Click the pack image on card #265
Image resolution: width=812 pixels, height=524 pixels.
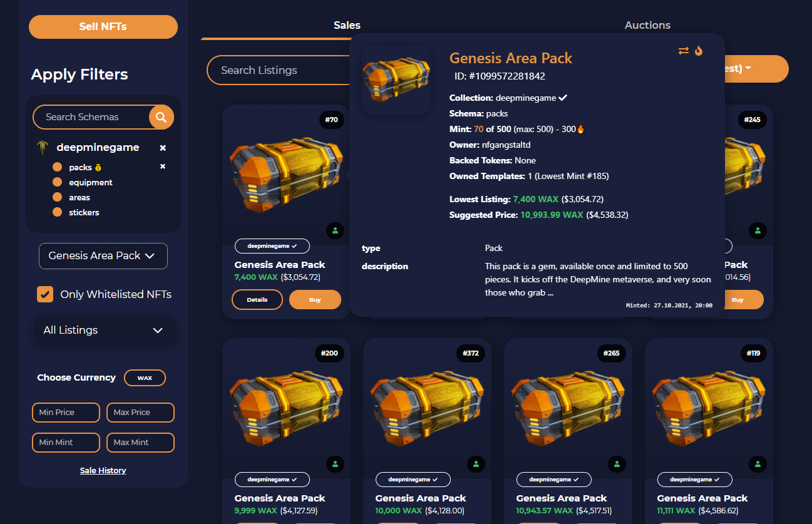point(568,408)
